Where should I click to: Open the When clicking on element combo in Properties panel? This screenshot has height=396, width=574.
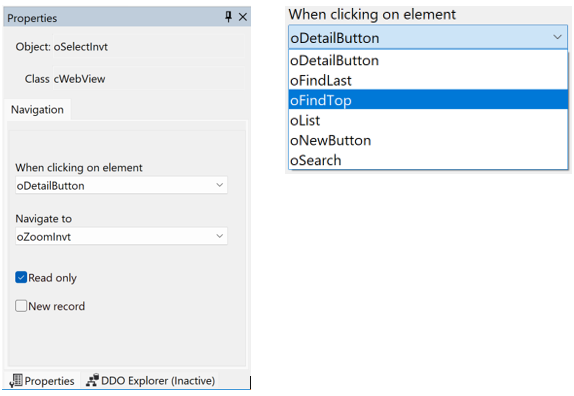click(x=121, y=185)
